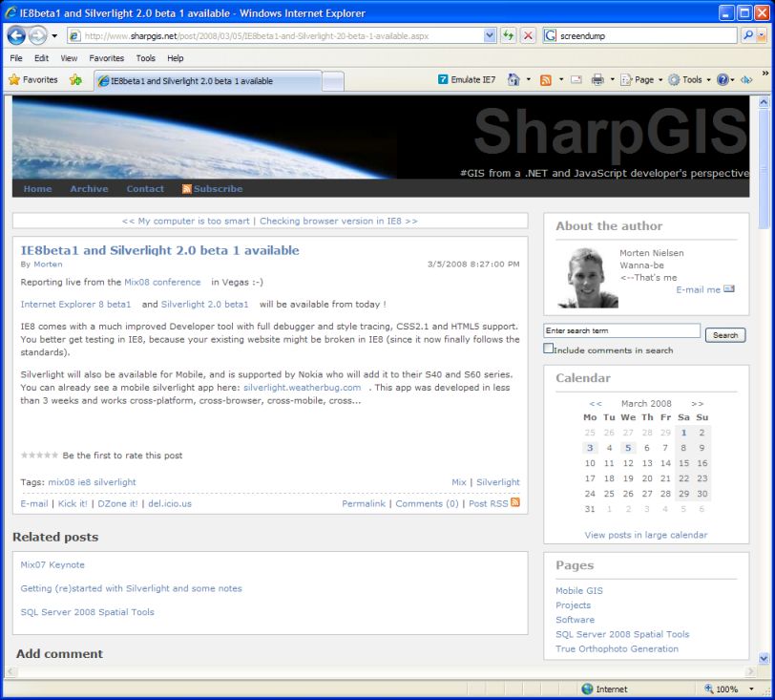Click the blog Search button
Screen dimensions: 775x700
(x=725, y=335)
